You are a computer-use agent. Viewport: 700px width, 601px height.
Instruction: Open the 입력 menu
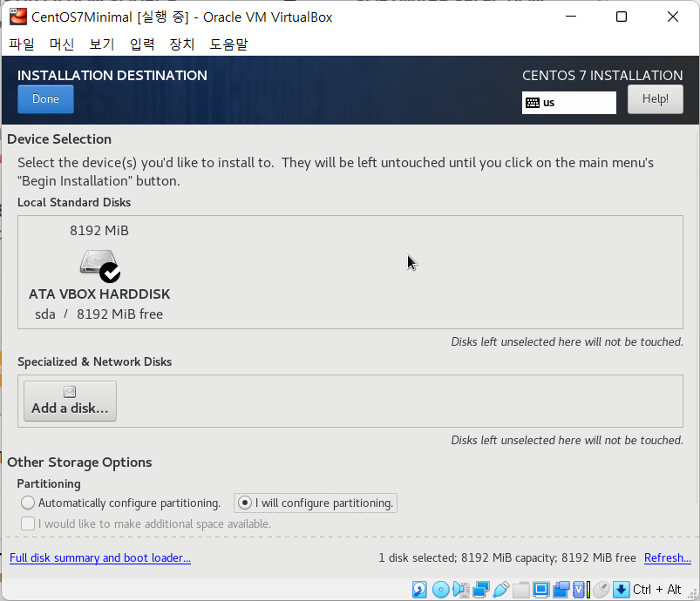click(142, 44)
